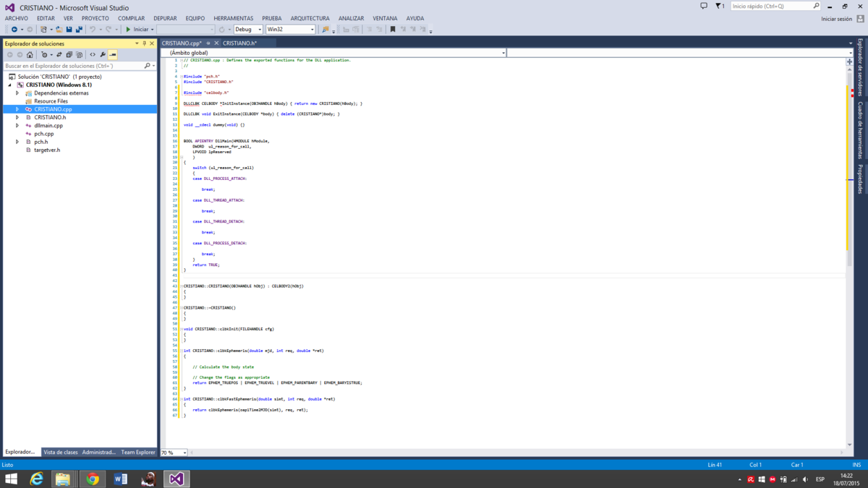
Task: Open File Explorer from the taskbar
Action: tap(63, 479)
